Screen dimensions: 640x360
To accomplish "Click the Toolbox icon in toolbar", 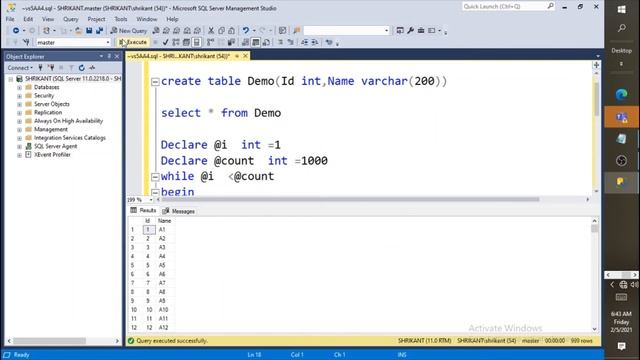I will (421, 31).
